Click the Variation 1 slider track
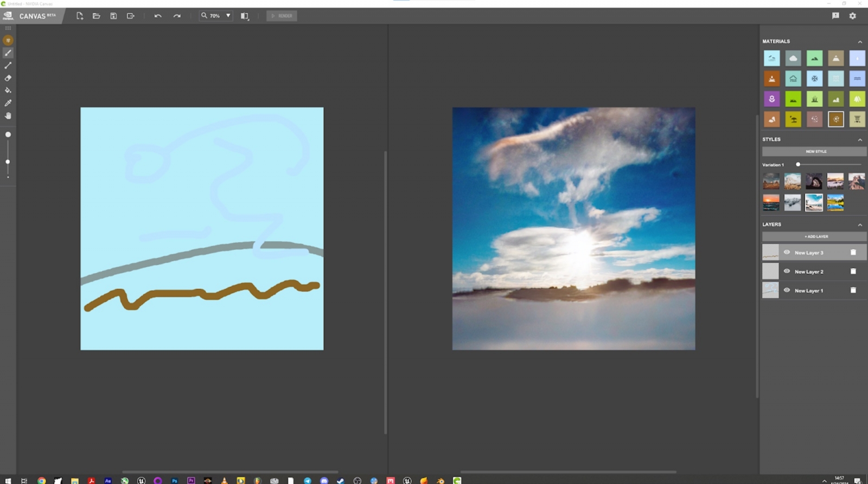This screenshot has height=484, width=868. click(829, 165)
